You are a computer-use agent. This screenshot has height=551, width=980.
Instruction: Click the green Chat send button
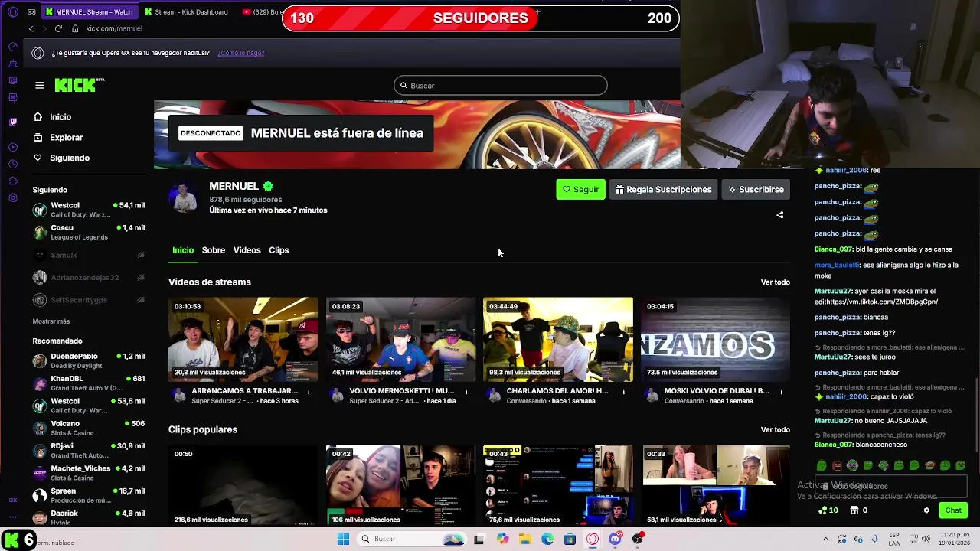tap(953, 510)
